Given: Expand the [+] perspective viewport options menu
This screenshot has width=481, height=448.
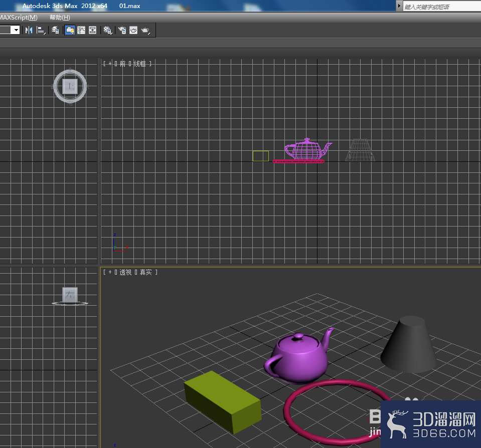Looking at the screenshot, I should click(109, 272).
